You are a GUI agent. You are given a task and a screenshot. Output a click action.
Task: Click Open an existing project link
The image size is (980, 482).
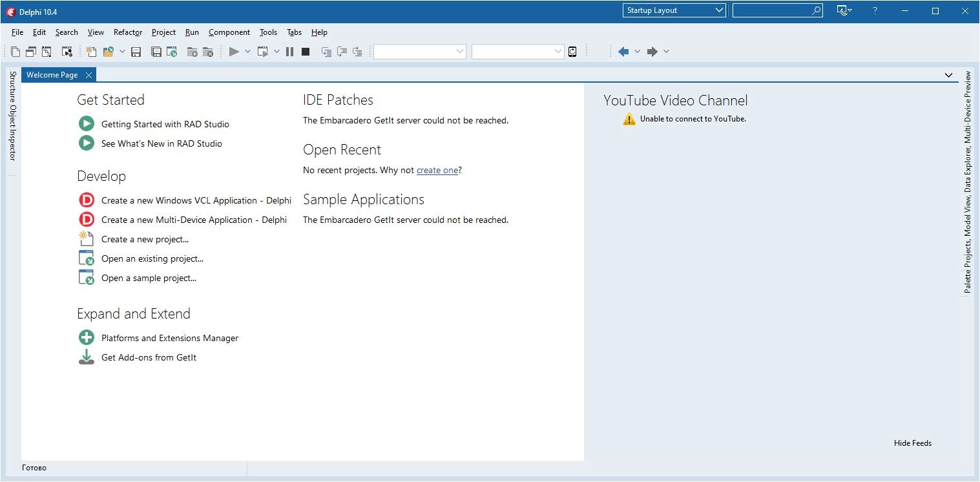(152, 258)
